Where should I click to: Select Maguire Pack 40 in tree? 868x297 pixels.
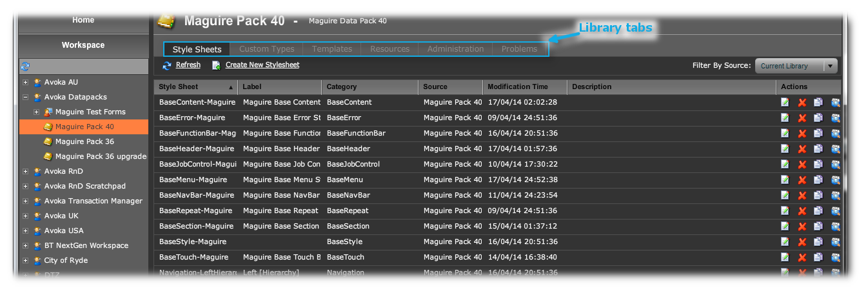click(x=84, y=127)
